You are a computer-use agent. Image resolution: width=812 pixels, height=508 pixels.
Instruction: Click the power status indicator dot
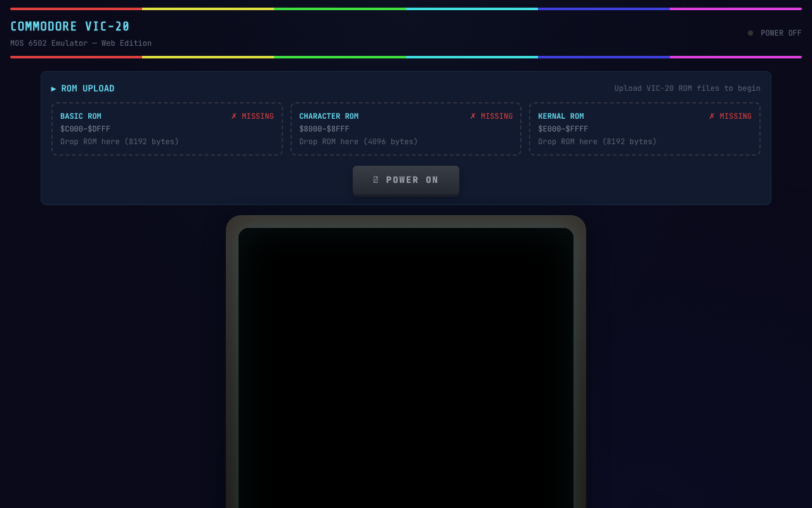(x=750, y=33)
